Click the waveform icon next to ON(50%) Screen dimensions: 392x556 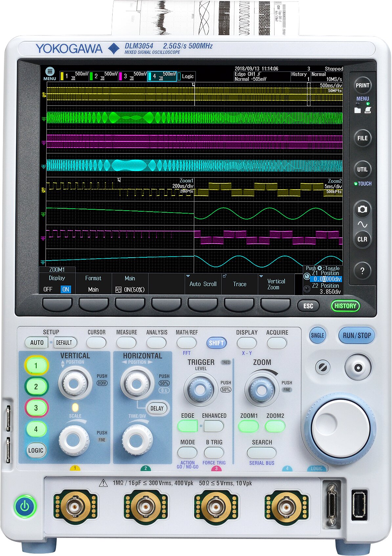(x=119, y=290)
